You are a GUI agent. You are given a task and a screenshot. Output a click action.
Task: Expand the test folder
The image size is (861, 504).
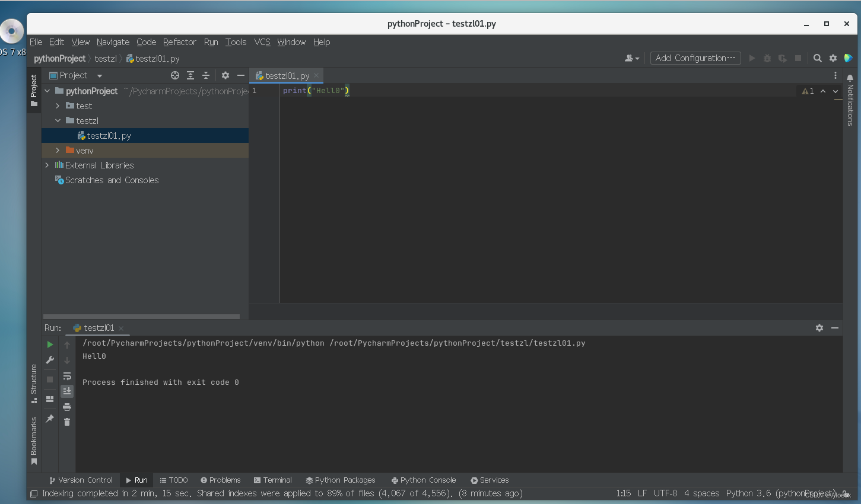coord(58,106)
